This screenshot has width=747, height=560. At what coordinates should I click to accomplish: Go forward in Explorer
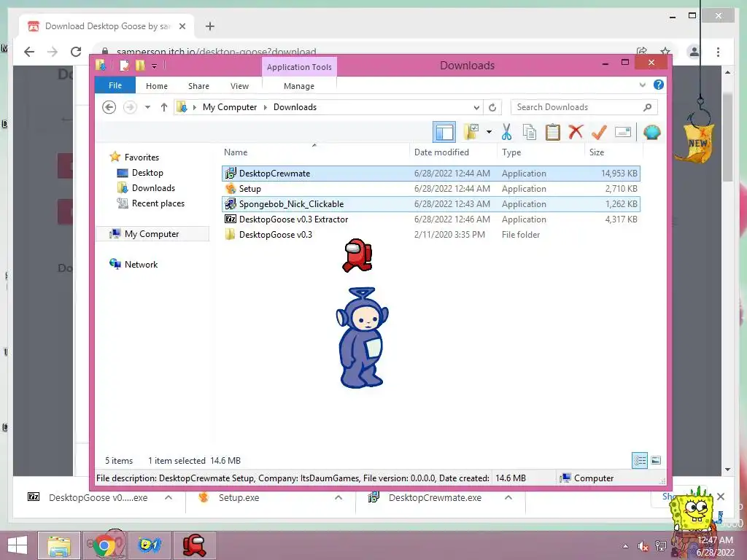130,107
